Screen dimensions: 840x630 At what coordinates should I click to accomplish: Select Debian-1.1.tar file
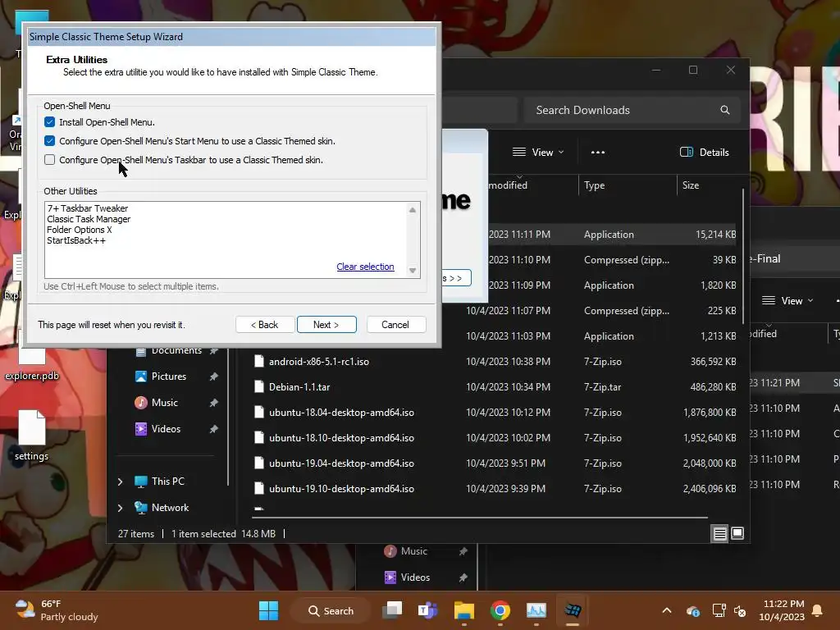point(299,387)
